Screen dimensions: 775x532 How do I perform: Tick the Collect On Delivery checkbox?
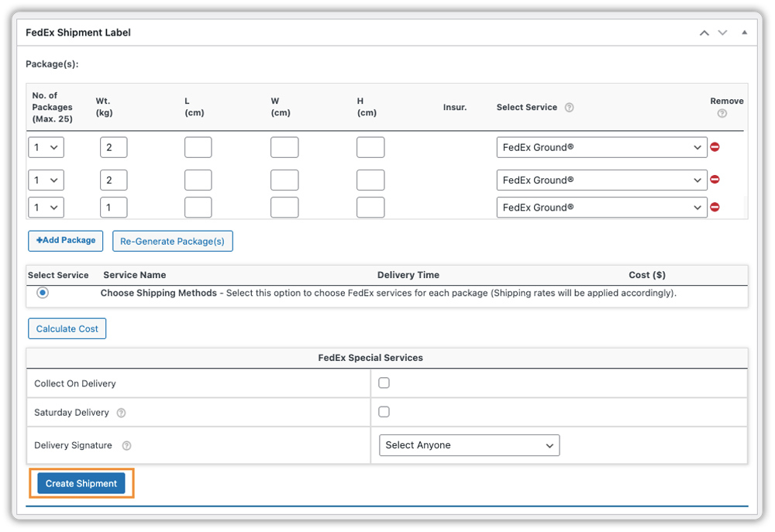click(384, 383)
